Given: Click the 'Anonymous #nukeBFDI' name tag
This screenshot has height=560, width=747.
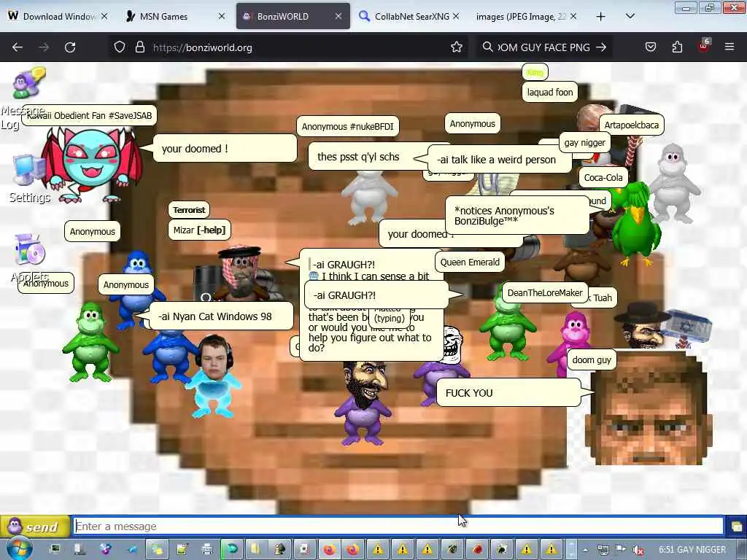Looking at the screenshot, I should (x=347, y=127).
